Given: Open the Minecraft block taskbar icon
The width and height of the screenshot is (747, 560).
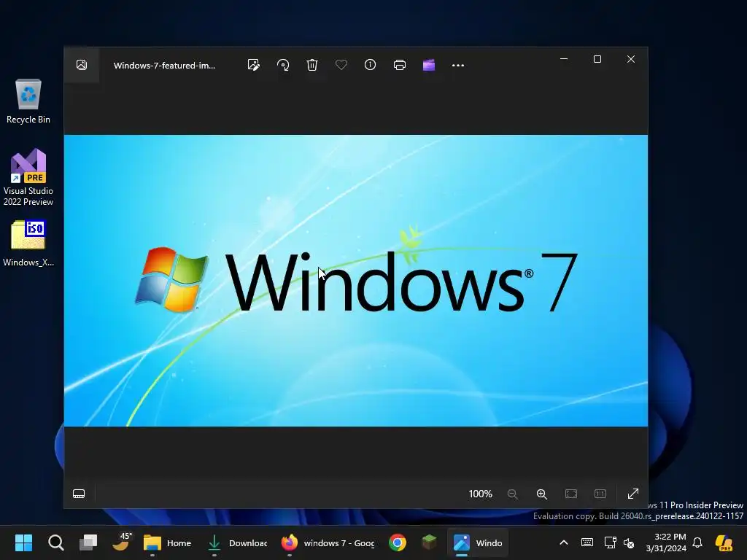Looking at the screenshot, I should tap(429, 542).
